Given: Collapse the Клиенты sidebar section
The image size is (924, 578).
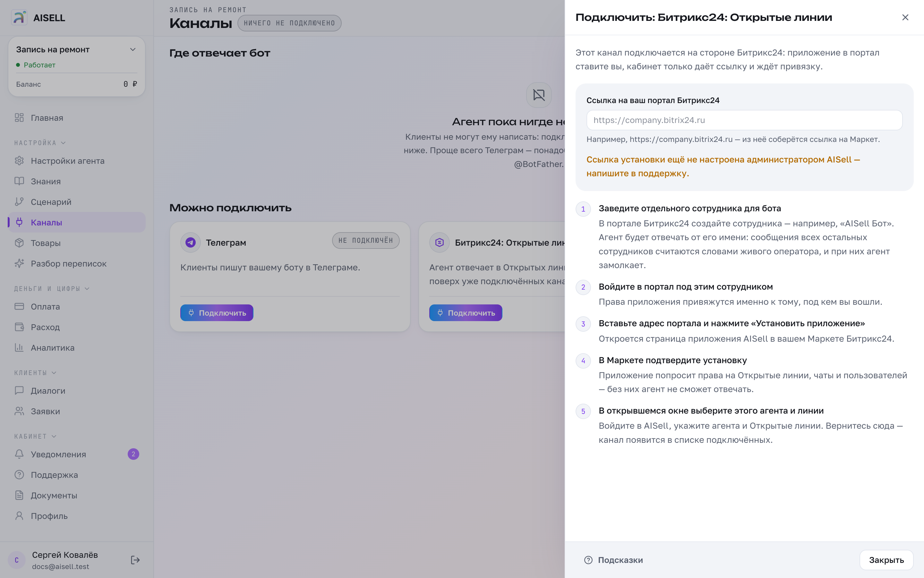Looking at the screenshot, I should [x=36, y=373].
